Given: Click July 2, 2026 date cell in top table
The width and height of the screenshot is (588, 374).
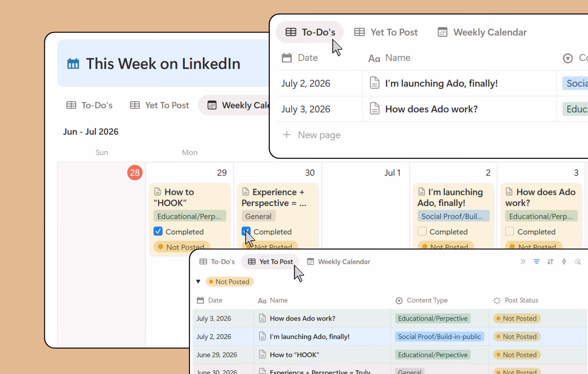Looking at the screenshot, I should [x=306, y=83].
